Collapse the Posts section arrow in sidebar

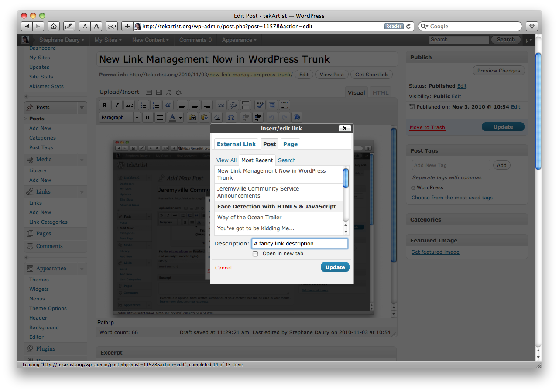[x=82, y=108]
